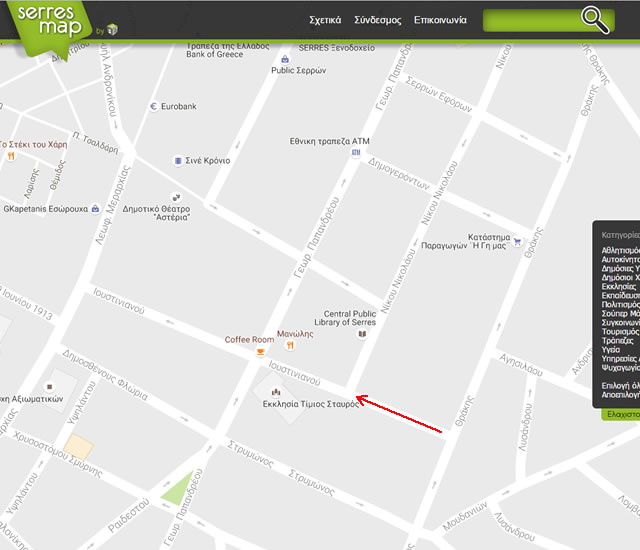Click the magnifying glass search icon
640x550 pixels.
595,19
